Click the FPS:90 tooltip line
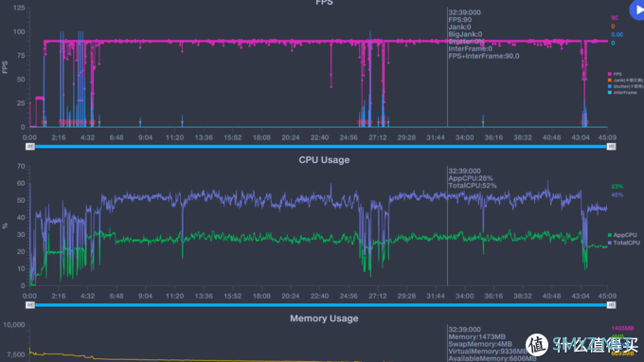The width and height of the screenshot is (644, 362). click(x=460, y=20)
